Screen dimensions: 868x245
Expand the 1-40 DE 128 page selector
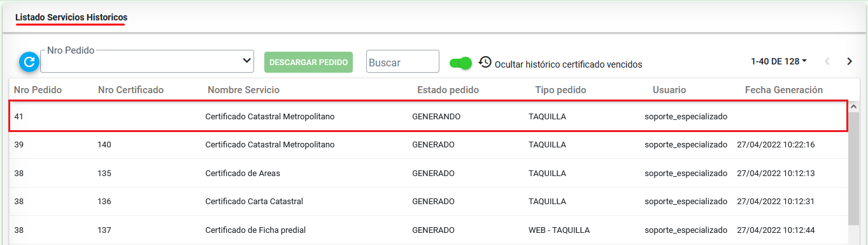(x=779, y=61)
